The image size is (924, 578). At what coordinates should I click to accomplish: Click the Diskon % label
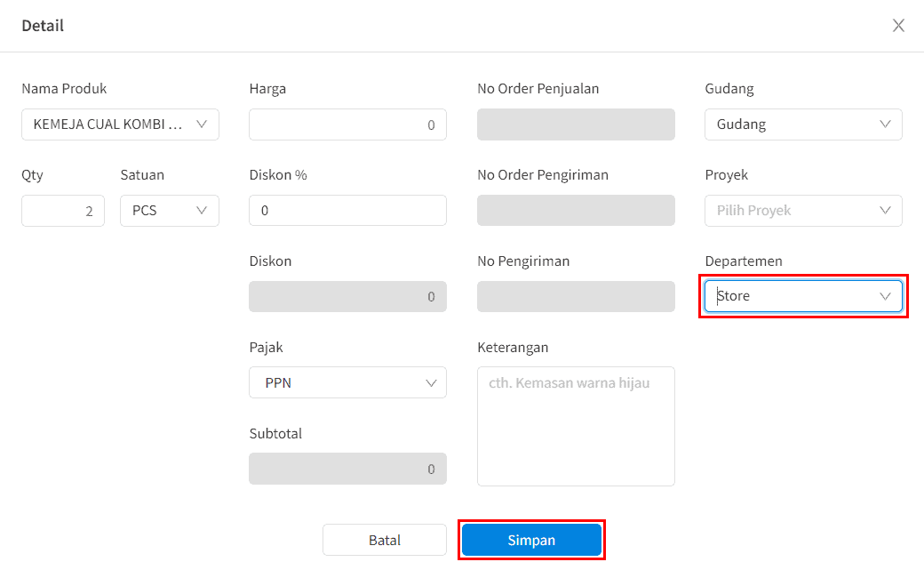[278, 175]
